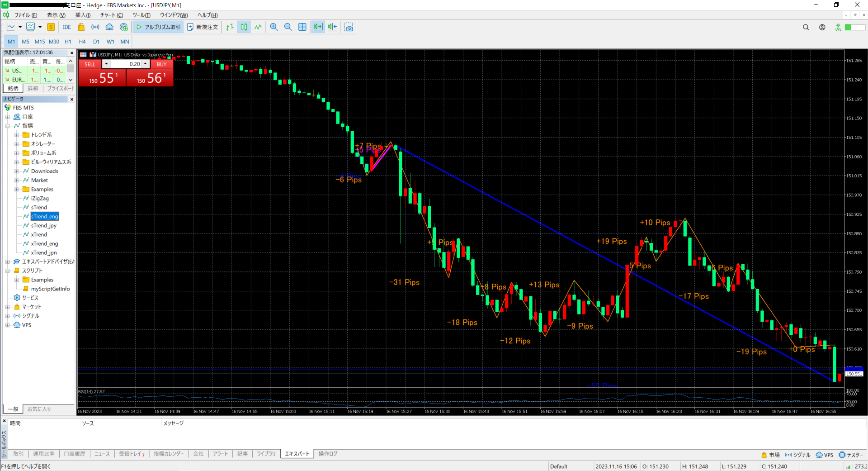The height and width of the screenshot is (471, 868).
Task: Open the 挿入 menu
Action: (83, 15)
